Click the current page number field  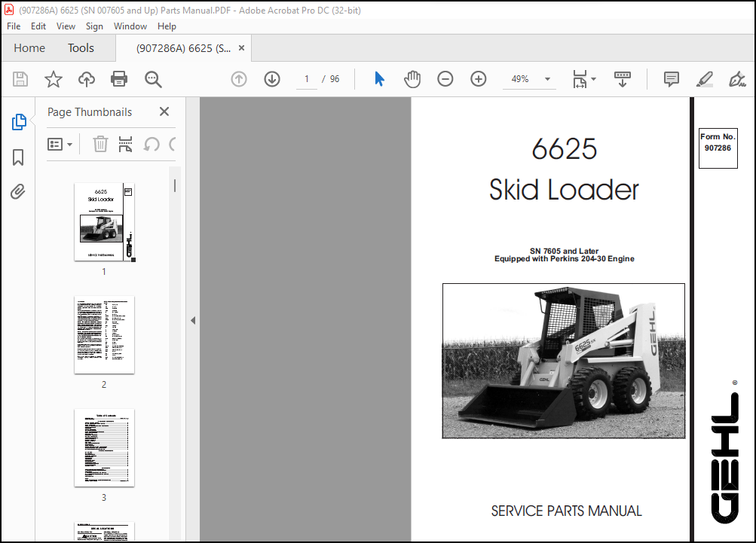tap(307, 79)
